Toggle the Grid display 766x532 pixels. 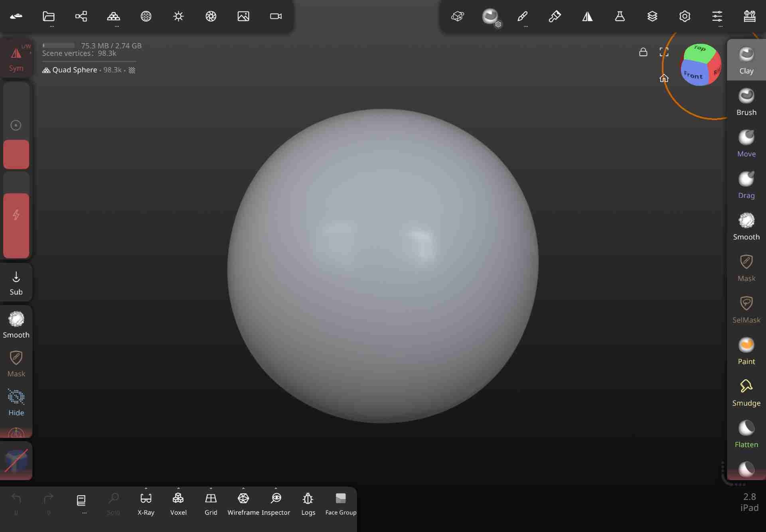click(211, 503)
